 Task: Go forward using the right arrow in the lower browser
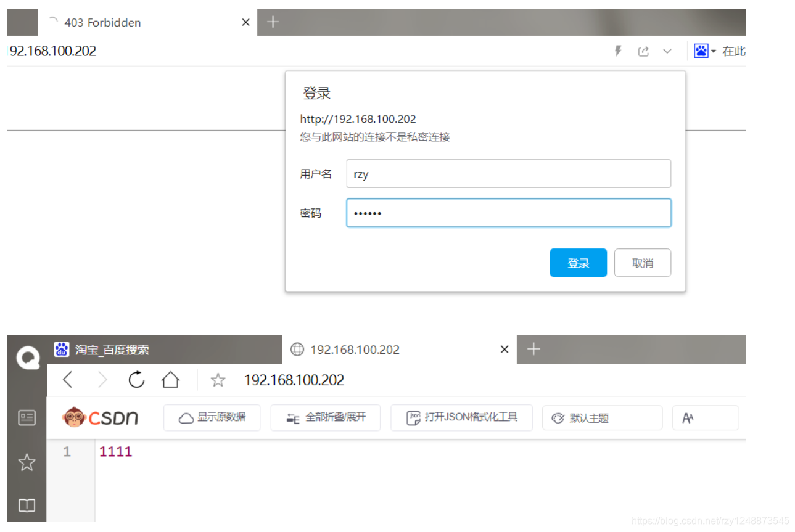click(x=102, y=380)
